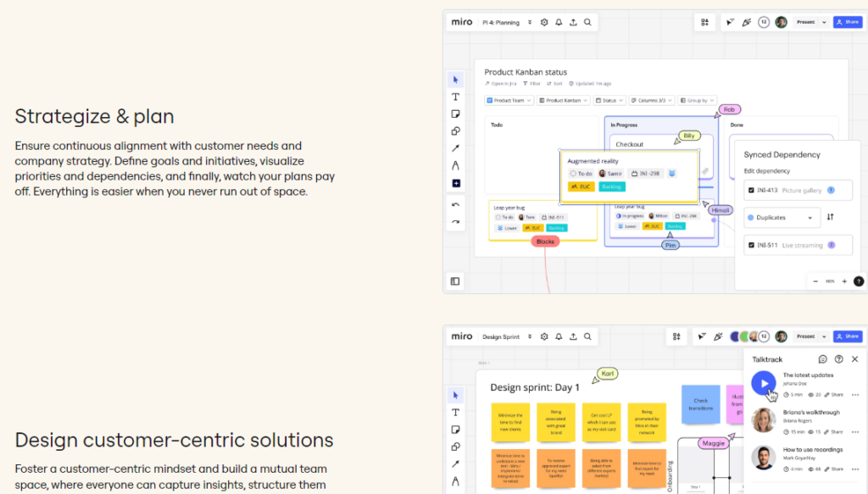The width and height of the screenshot is (868, 494).
Task: Close the Talktrack panel
Action: 854,359
